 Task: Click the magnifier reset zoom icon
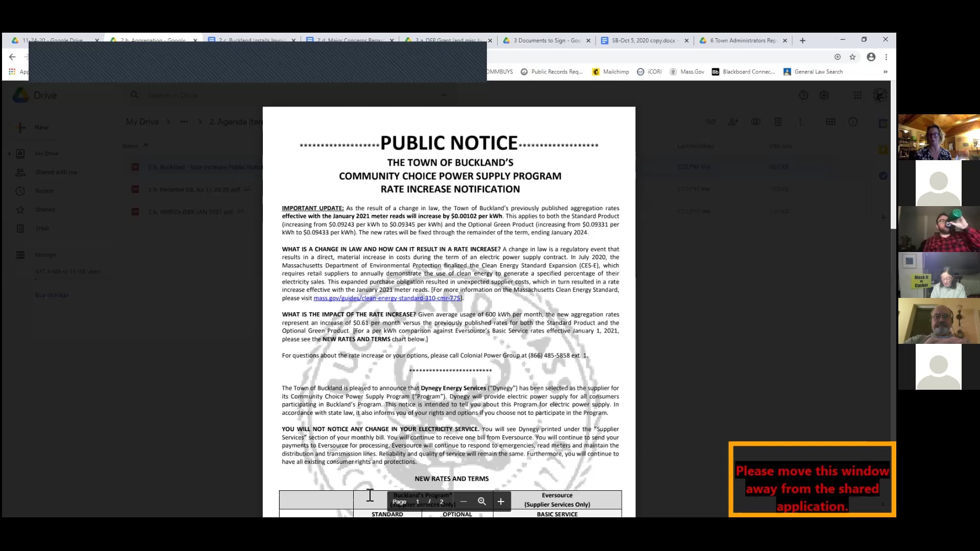482,502
